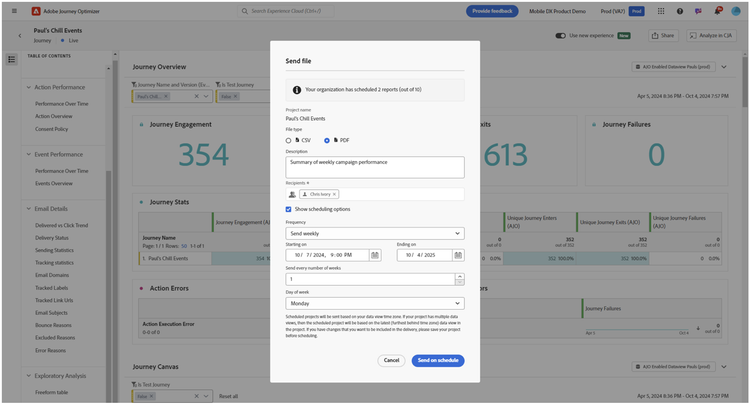
Task: Increase the number of weeks stepper
Action: tap(459, 276)
